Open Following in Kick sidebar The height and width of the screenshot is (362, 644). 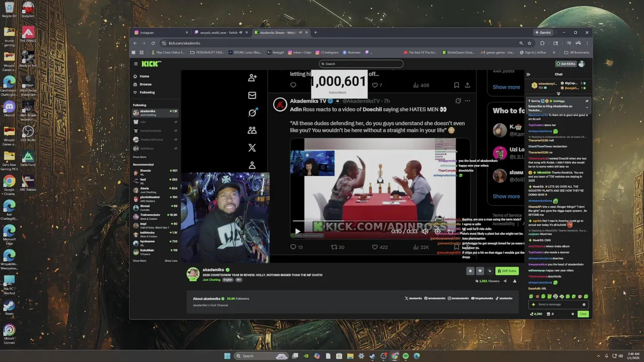point(147,93)
